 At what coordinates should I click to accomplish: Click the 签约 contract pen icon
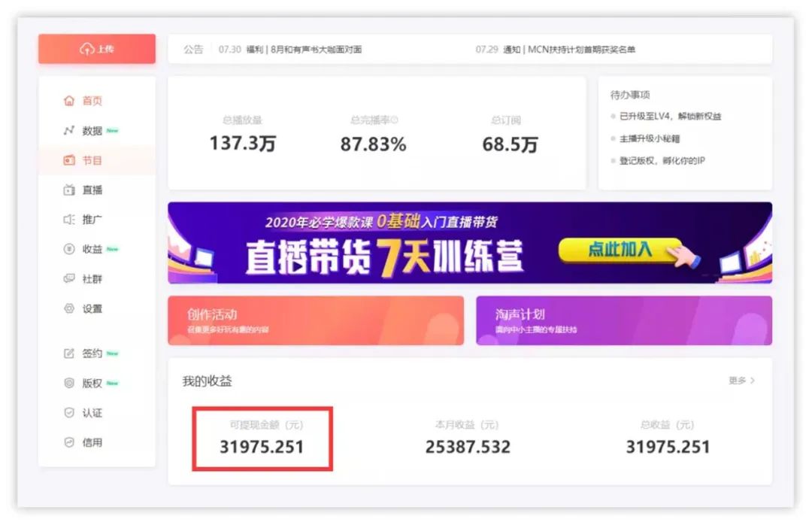tap(69, 354)
